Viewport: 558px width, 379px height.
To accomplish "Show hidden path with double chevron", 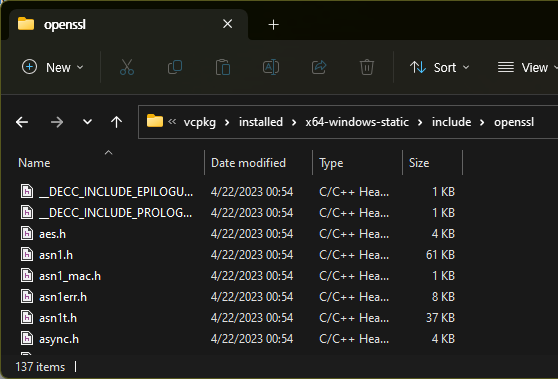I will (x=172, y=122).
